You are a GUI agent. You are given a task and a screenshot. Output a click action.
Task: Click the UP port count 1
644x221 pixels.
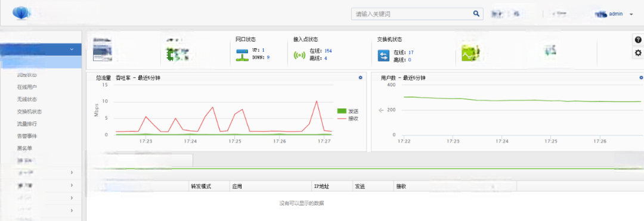click(x=264, y=50)
